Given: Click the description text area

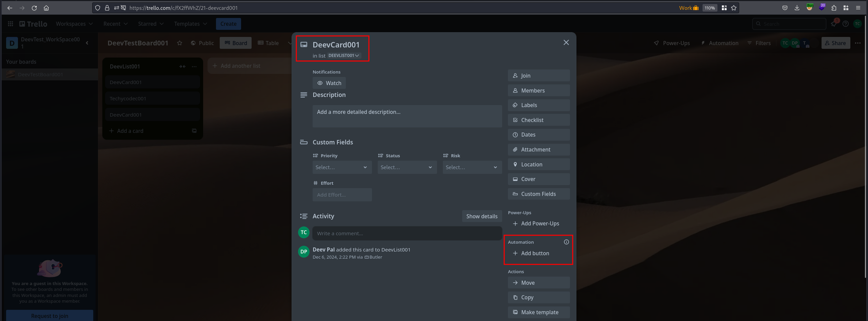Looking at the screenshot, I should click(407, 116).
